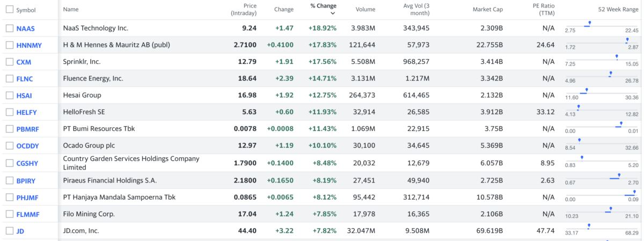Click the '32.047M' volume value
Viewport: 644px width, 241px height.
(x=361, y=231)
